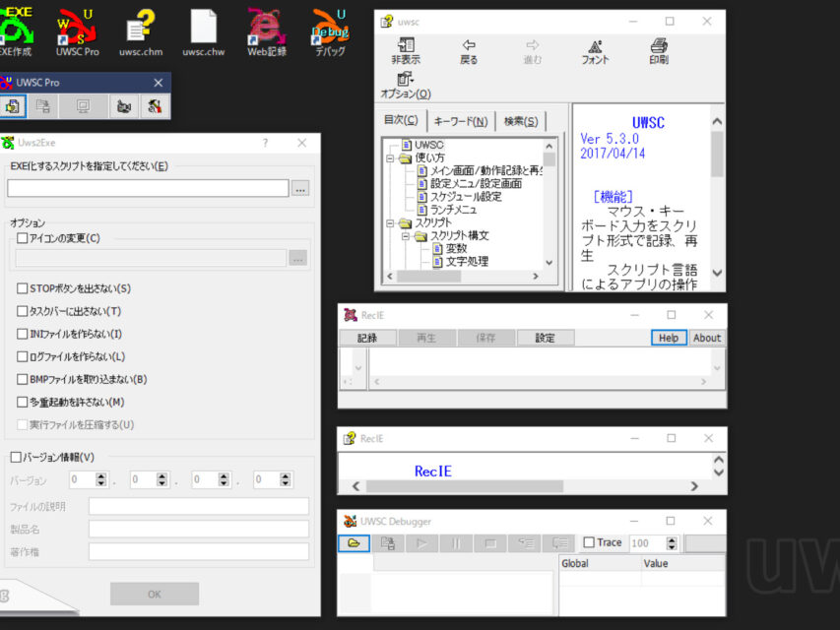840x630 pixels.
Task: Click ファイルの説明 input field
Action: click(199, 506)
